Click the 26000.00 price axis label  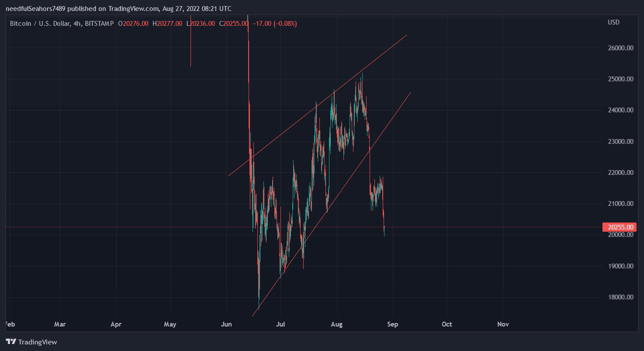pos(620,48)
